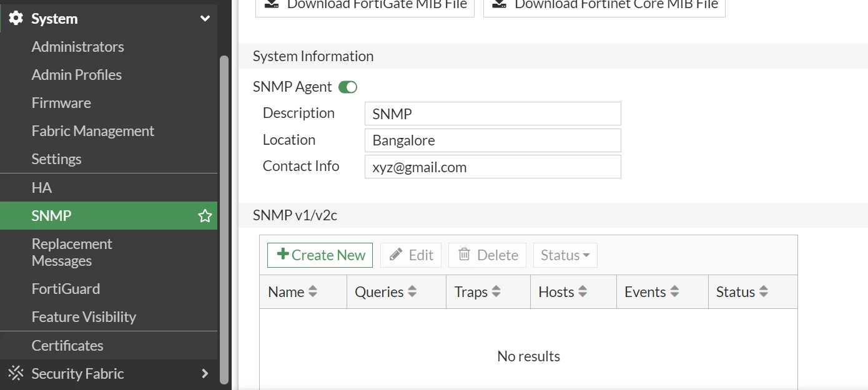This screenshot has height=390, width=868.
Task: Toggle the SNMP Agent switch
Action: 348,87
